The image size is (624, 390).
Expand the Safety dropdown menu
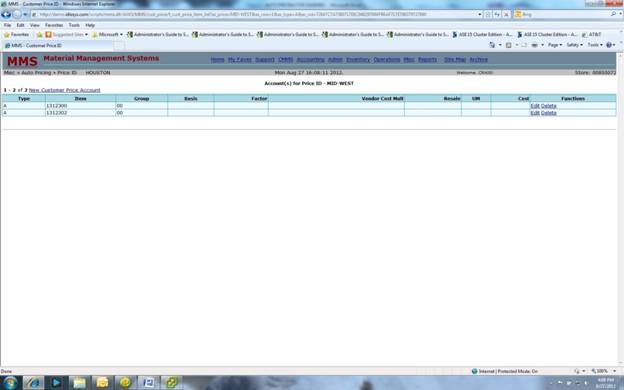click(574, 45)
